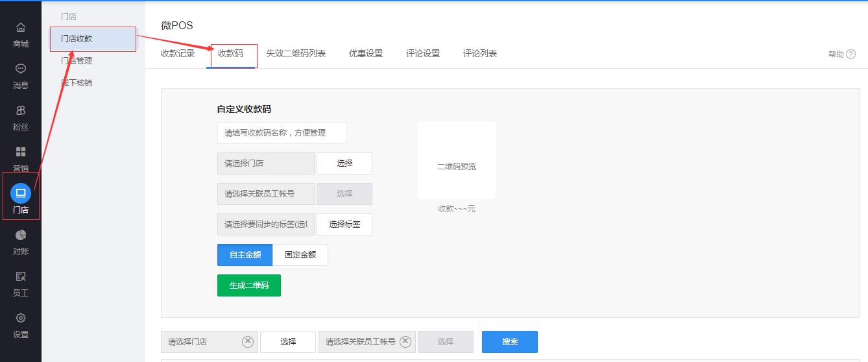Clear the linked employee account filter
Image resolution: width=868 pixels, height=362 pixels.
405,342
